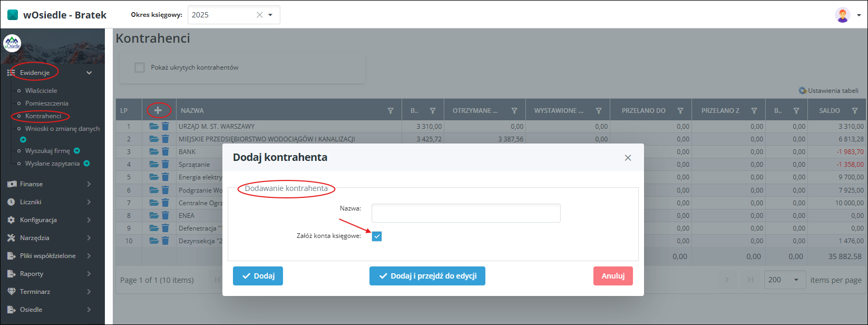The height and width of the screenshot is (325, 868).
Task: Click filter icon in SALDO column header
Action: pyautogui.click(x=855, y=111)
